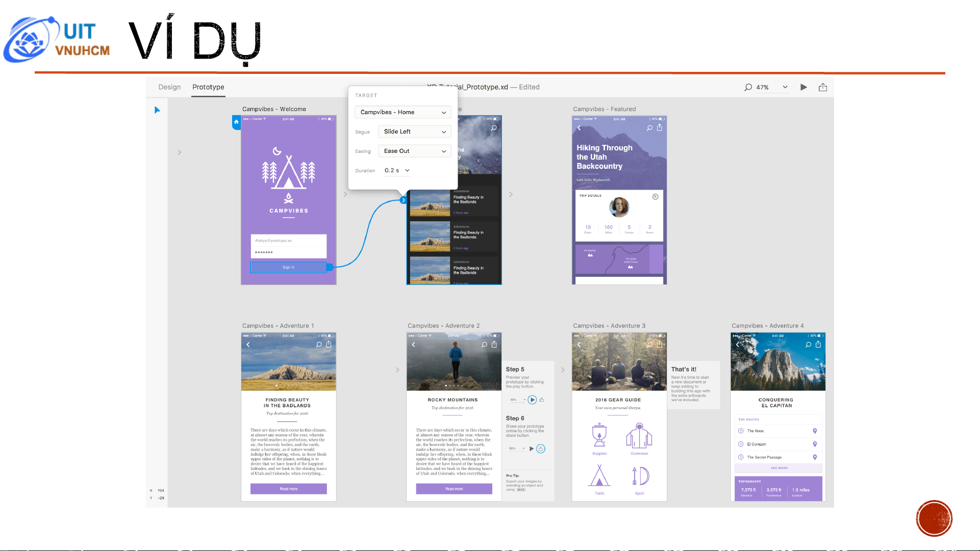Click the back arrow in Featured artboard
This screenshot has width=980, height=551.
[579, 128]
